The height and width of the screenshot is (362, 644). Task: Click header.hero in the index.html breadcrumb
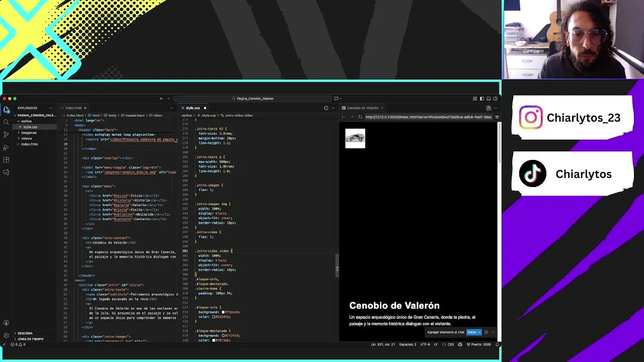click(x=135, y=116)
